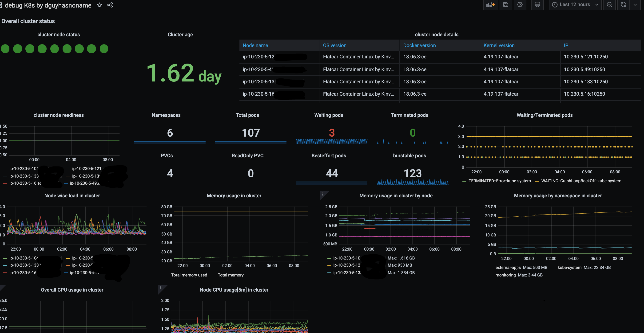Open the Cluster age panel title menu
Screen dimensions: 644x333
pos(180,35)
